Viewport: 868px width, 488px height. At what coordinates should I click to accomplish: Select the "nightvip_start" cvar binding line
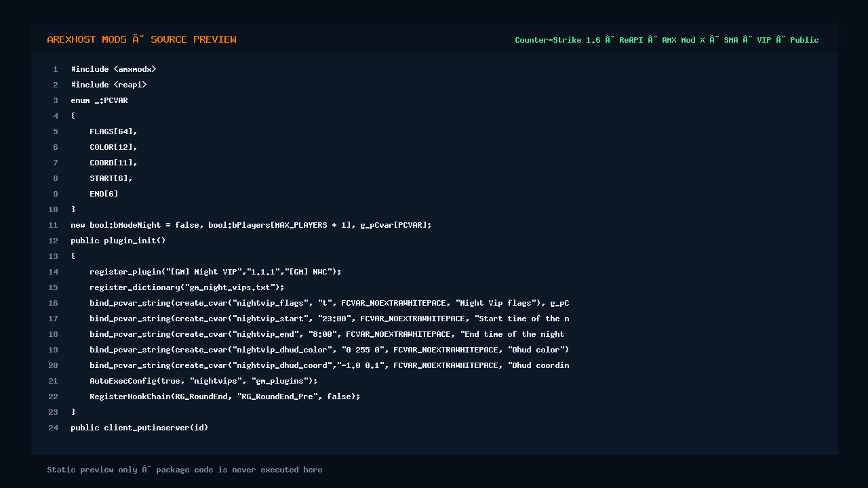[x=330, y=319]
